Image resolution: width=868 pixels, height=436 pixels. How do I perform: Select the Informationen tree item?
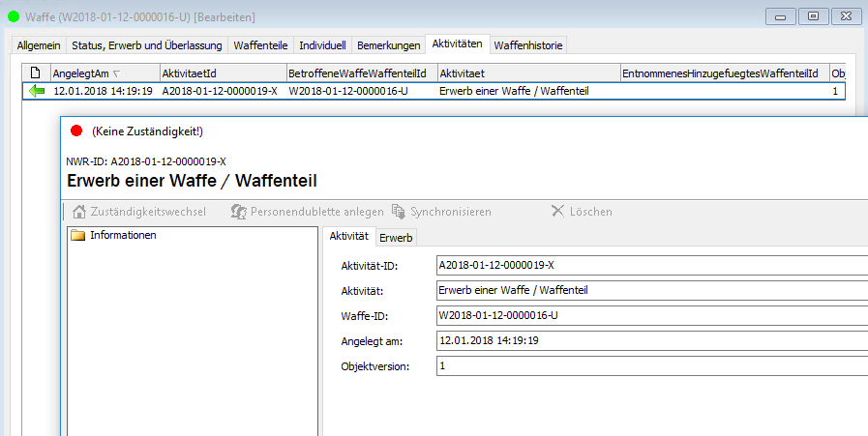[x=123, y=236]
